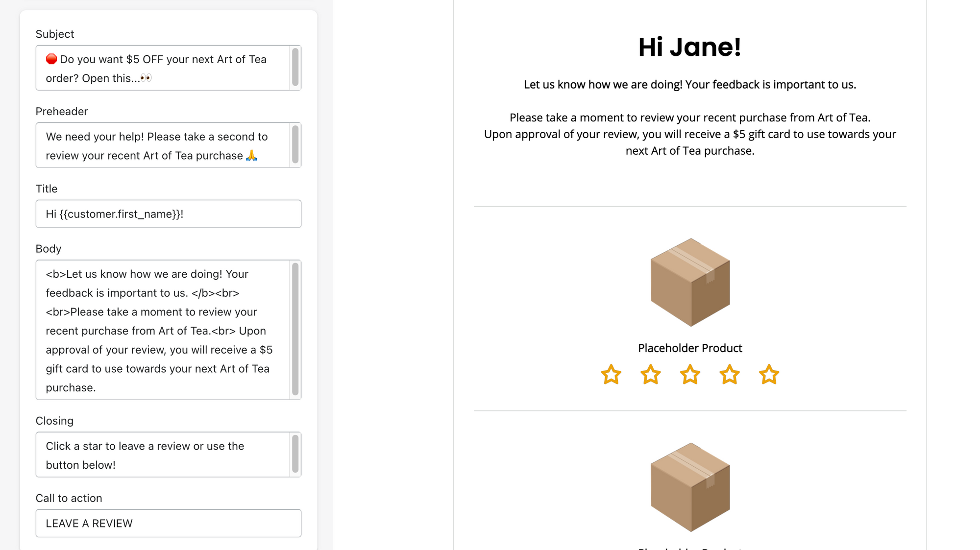Click into the Preheader text field
This screenshot has height=550, width=980.
tap(163, 145)
